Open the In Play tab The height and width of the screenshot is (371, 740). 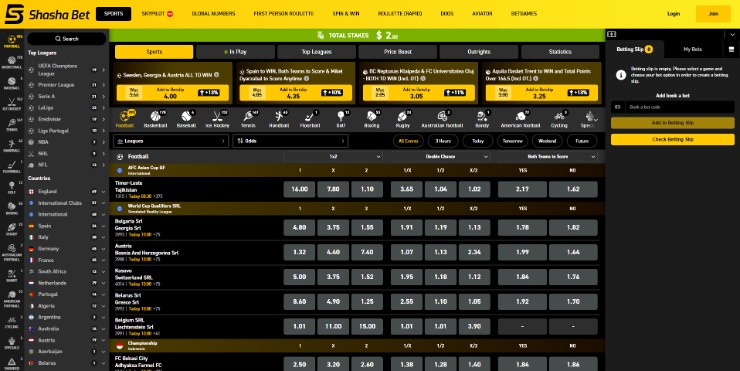235,52
